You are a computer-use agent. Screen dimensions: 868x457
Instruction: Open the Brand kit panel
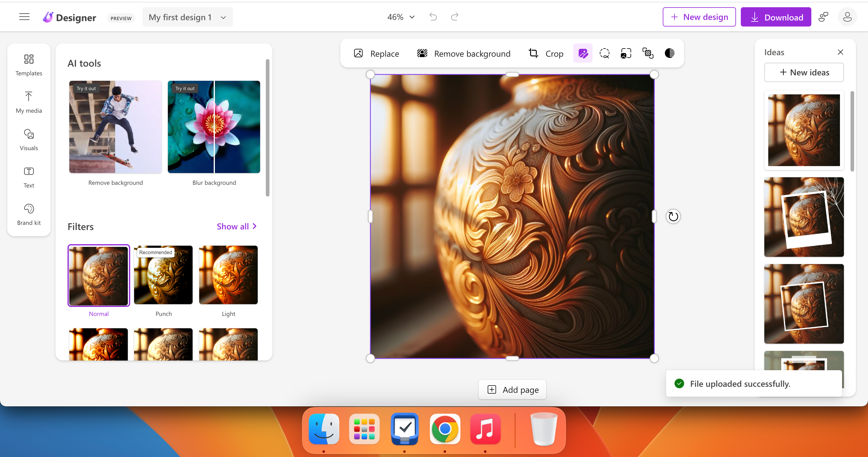(x=29, y=214)
